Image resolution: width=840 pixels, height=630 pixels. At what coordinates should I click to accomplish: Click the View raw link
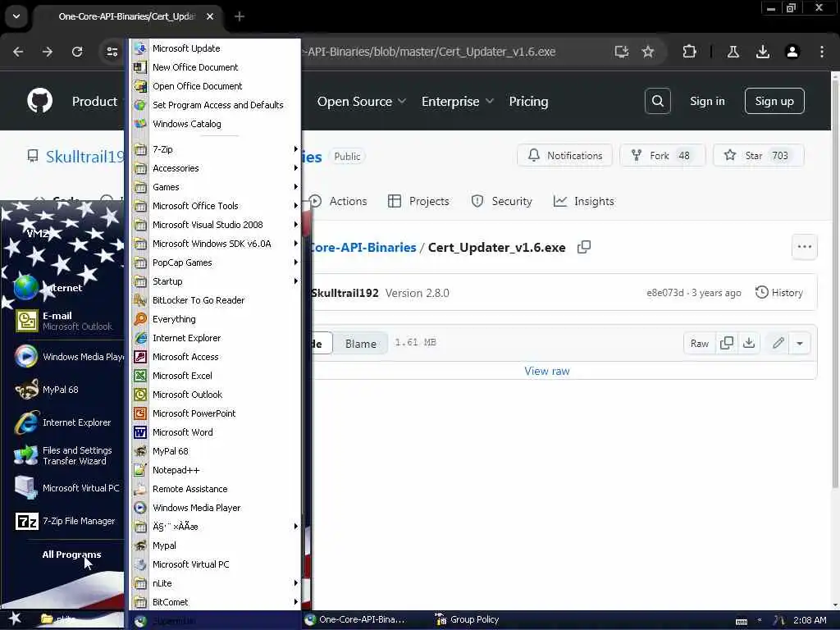pos(547,371)
